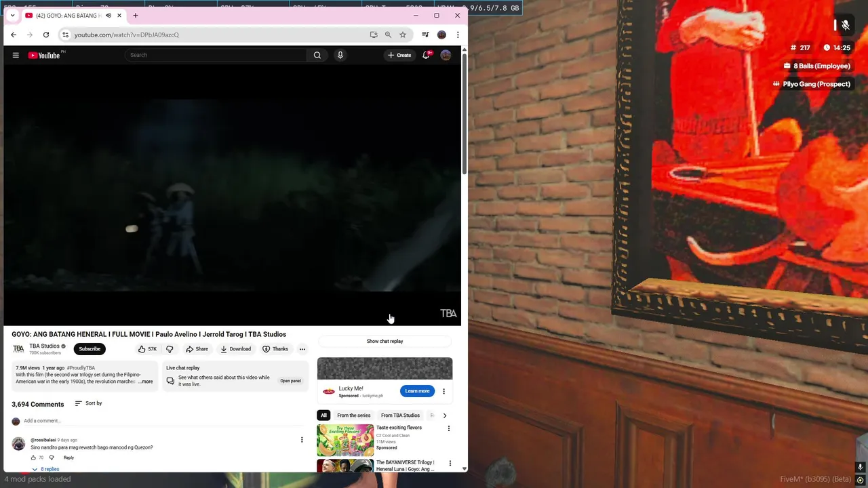
Task: Mute the tab via speaker icon
Action: point(108,16)
